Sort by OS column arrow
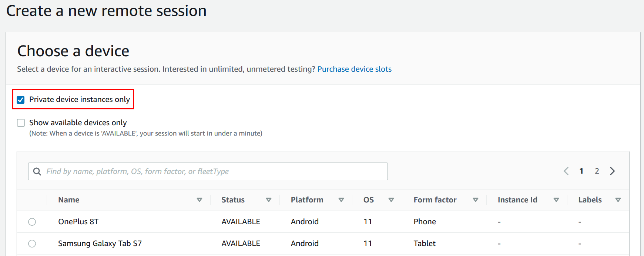 click(x=391, y=200)
